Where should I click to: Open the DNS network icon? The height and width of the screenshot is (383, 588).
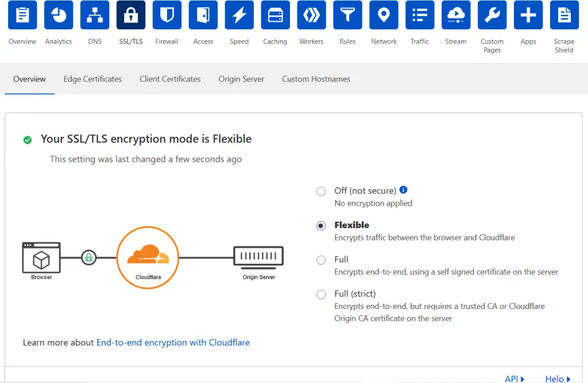click(x=95, y=15)
